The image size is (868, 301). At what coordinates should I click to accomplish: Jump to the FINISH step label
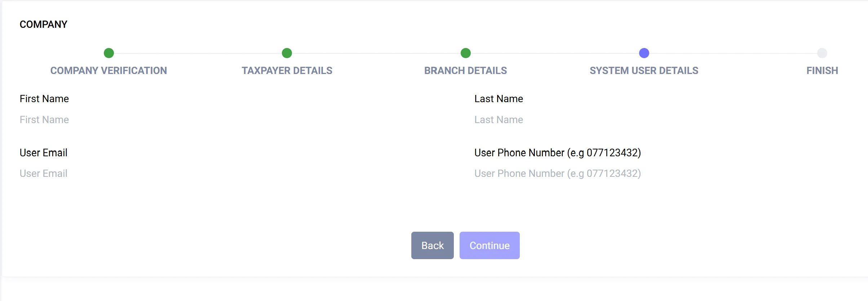[x=822, y=70]
